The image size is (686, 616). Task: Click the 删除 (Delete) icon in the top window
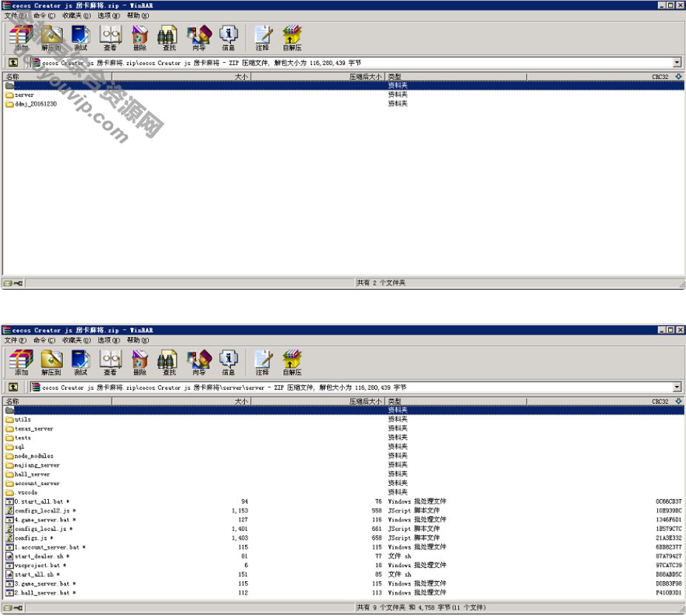(140, 38)
